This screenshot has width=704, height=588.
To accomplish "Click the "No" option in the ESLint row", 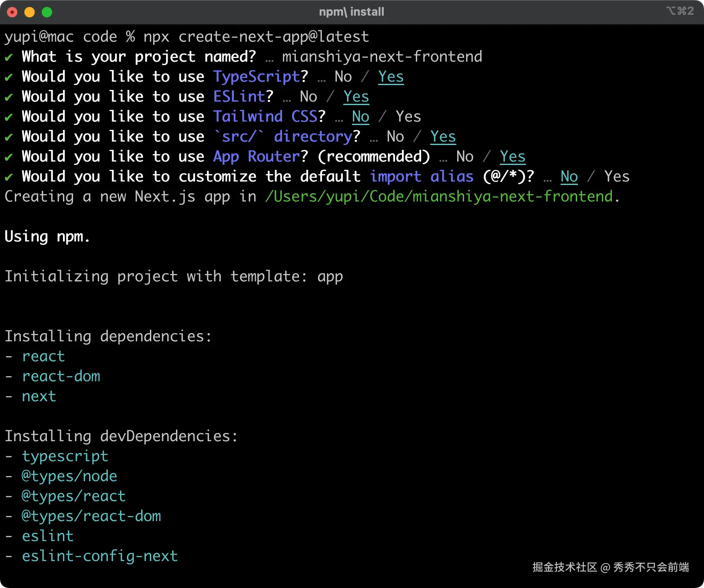I will [309, 97].
